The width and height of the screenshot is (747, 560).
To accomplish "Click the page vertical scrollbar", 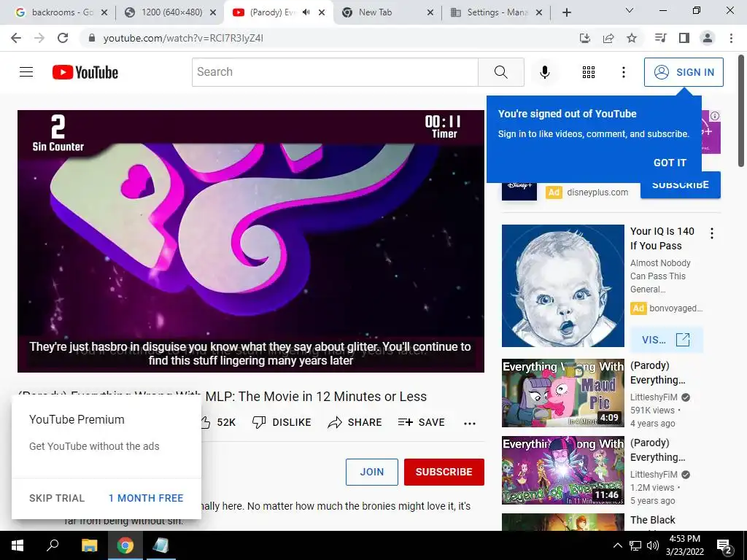I will [741, 112].
